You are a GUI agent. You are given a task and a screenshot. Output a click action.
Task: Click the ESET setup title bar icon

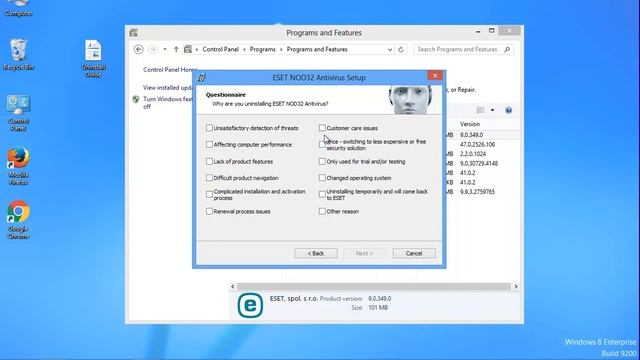(202, 77)
